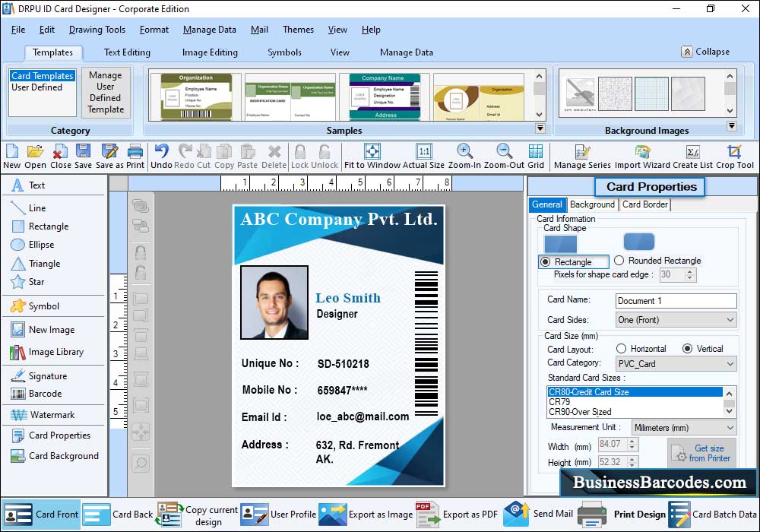The height and width of the screenshot is (532, 760).
Task: Open the Themes menu
Action: tap(298, 30)
